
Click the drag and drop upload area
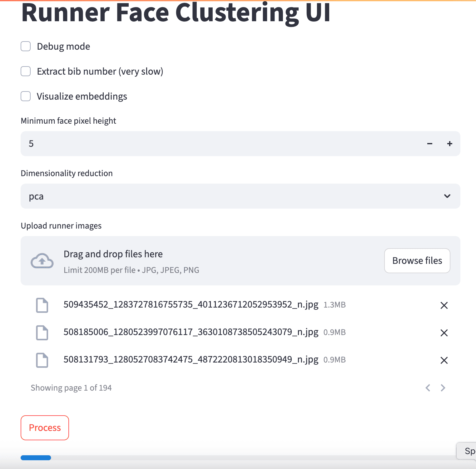[240, 261]
